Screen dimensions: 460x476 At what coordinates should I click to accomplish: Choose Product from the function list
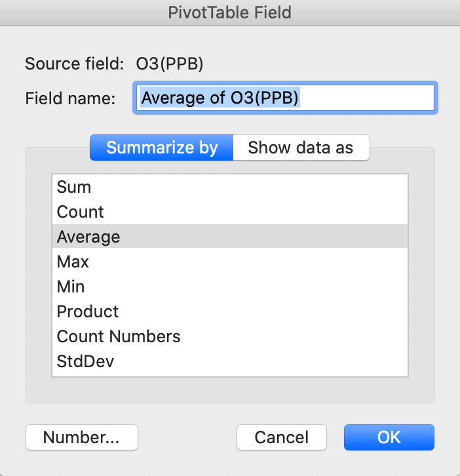click(88, 311)
